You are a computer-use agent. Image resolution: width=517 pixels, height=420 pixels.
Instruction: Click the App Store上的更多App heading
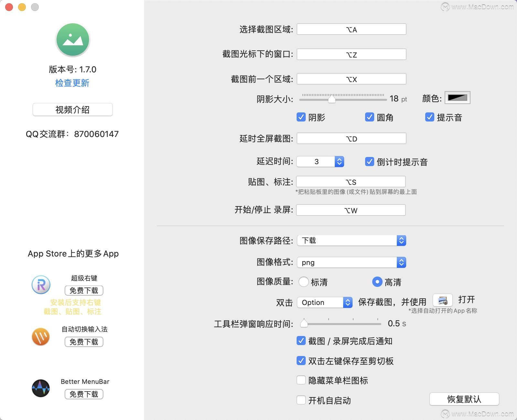pyautogui.click(x=73, y=254)
